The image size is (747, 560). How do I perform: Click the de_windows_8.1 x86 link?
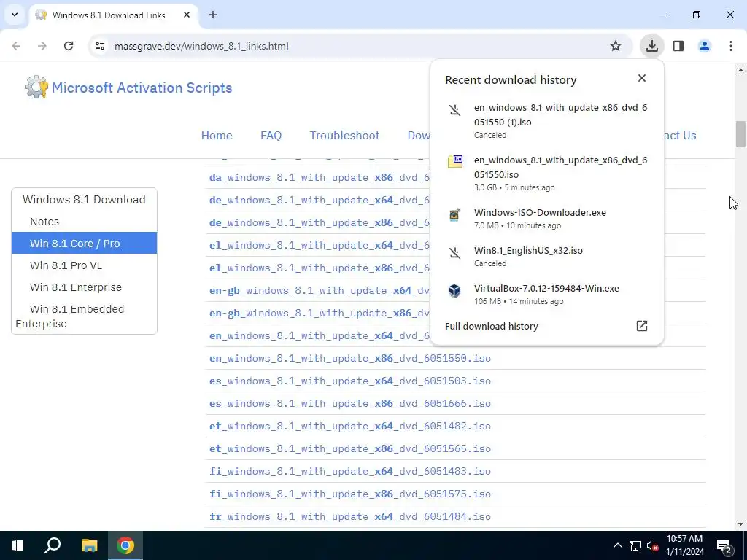coord(320,222)
